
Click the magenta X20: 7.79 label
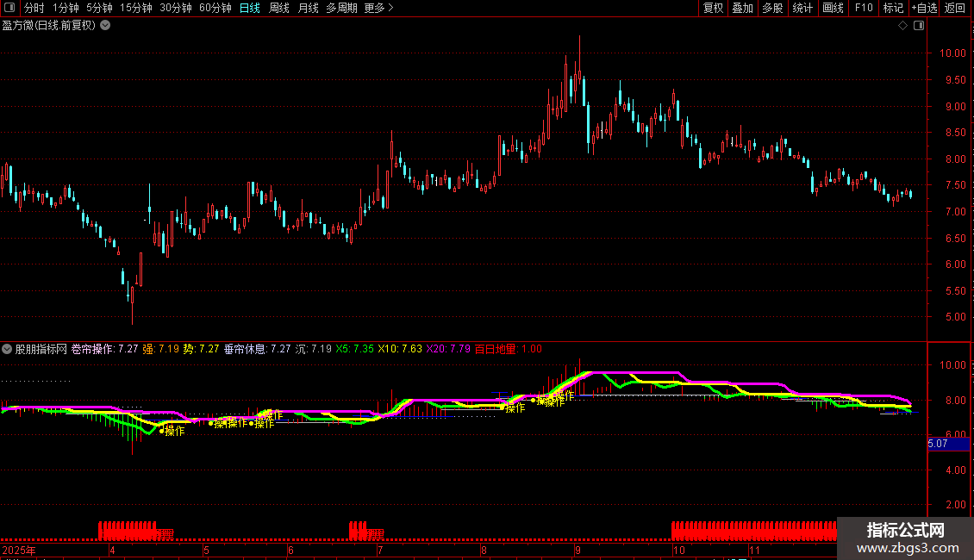[x=448, y=349]
